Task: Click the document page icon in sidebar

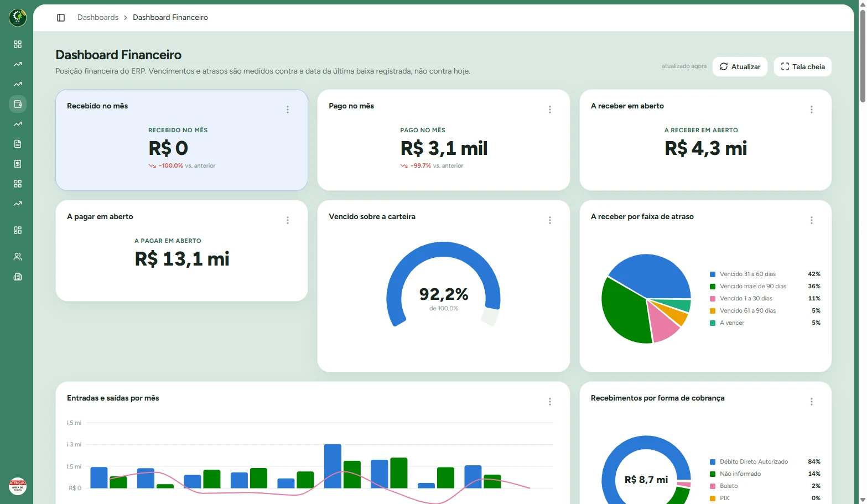Action: tap(18, 144)
